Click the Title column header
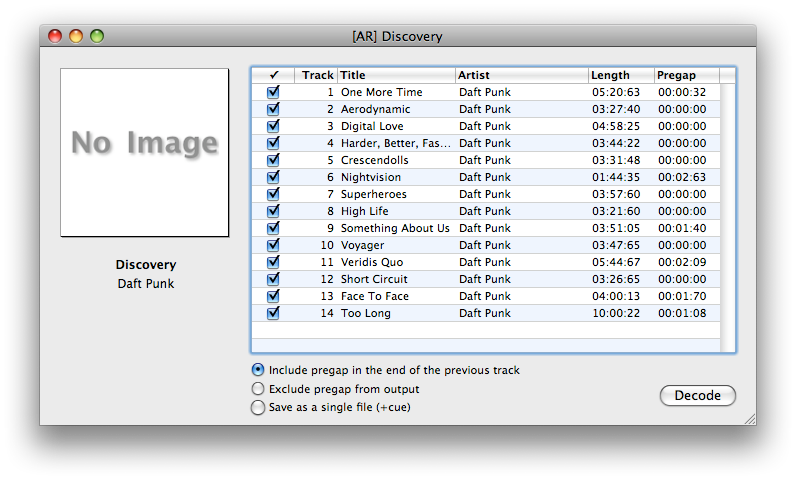796x480 pixels. tap(396, 75)
